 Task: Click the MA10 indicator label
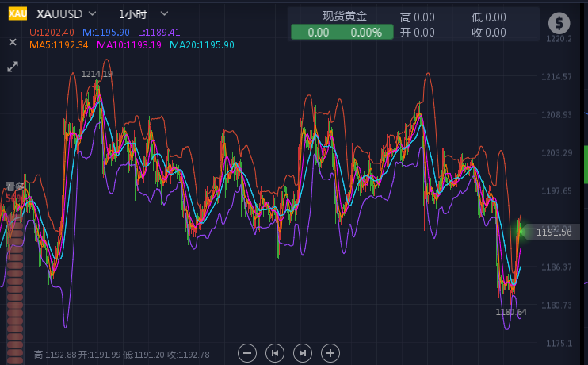click(x=129, y=45)
